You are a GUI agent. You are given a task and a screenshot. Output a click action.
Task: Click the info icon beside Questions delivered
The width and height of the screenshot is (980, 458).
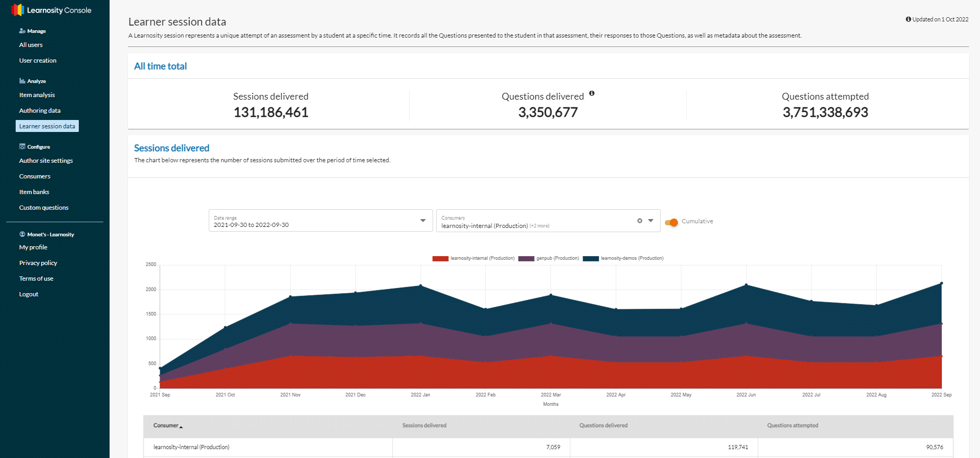(x=592, y=93)
